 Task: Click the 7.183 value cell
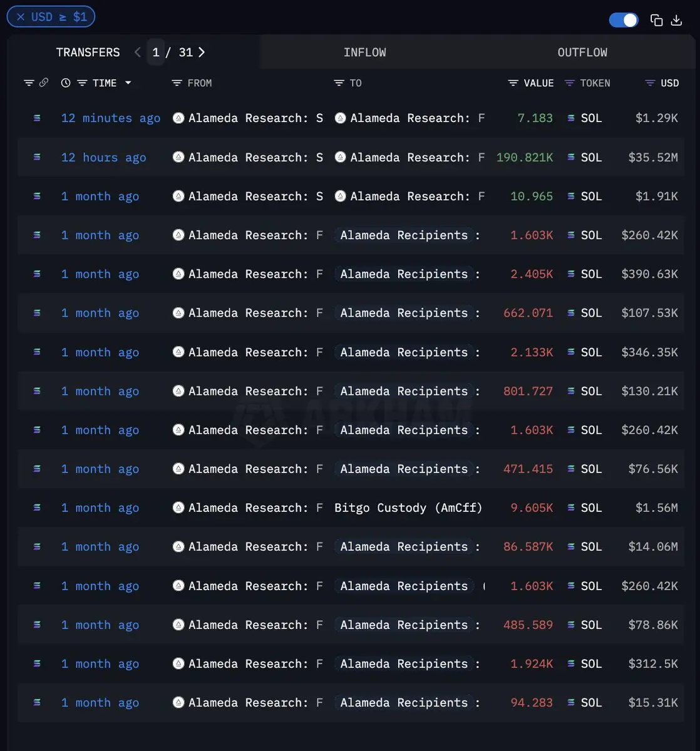point(535,118)
